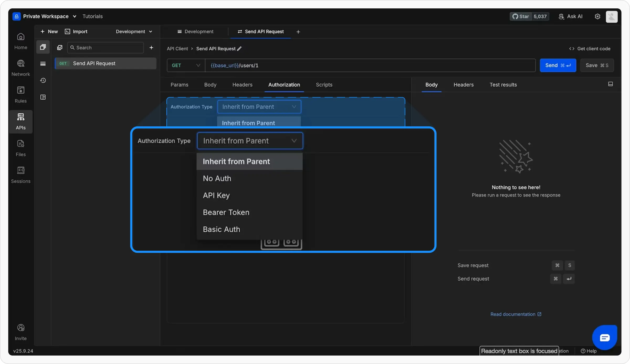The image size is (630, 364).
Task: Switch to the Scripts tab
Action: pyautogui.click(x=324, y=85)
